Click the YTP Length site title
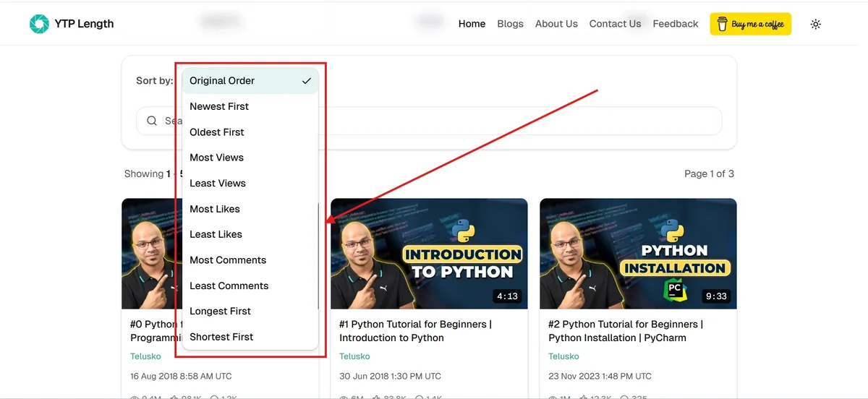868x399 pixels. tap(84, 24)
